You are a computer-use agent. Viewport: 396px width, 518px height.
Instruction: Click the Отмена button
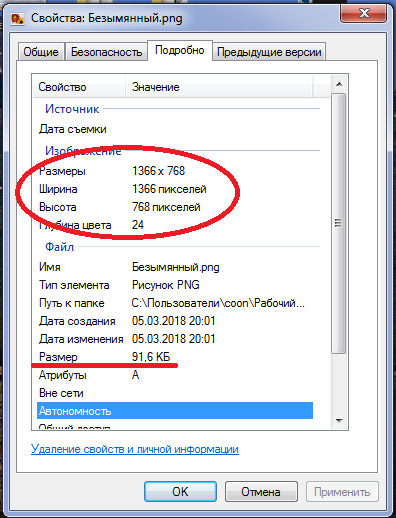coord(261,491)
